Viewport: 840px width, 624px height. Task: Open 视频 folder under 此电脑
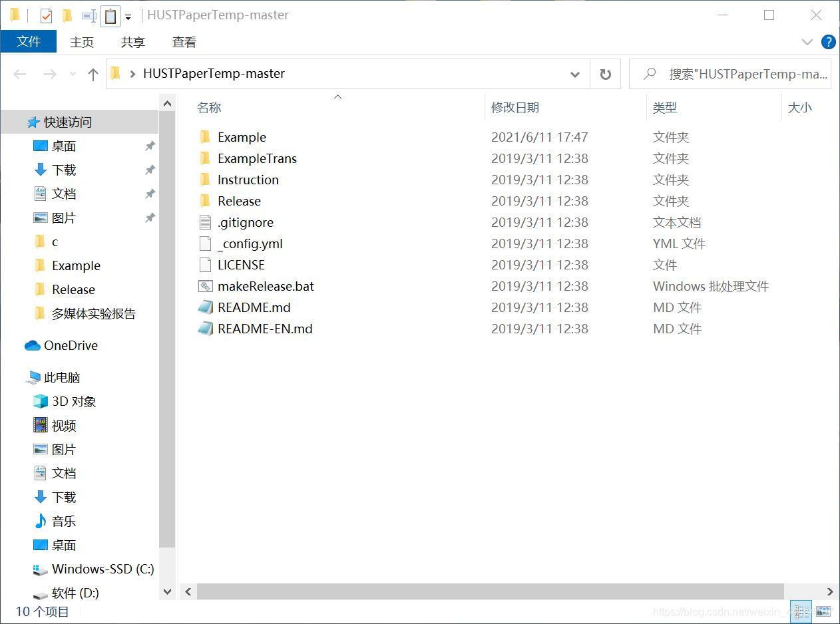tap(55, 425)
